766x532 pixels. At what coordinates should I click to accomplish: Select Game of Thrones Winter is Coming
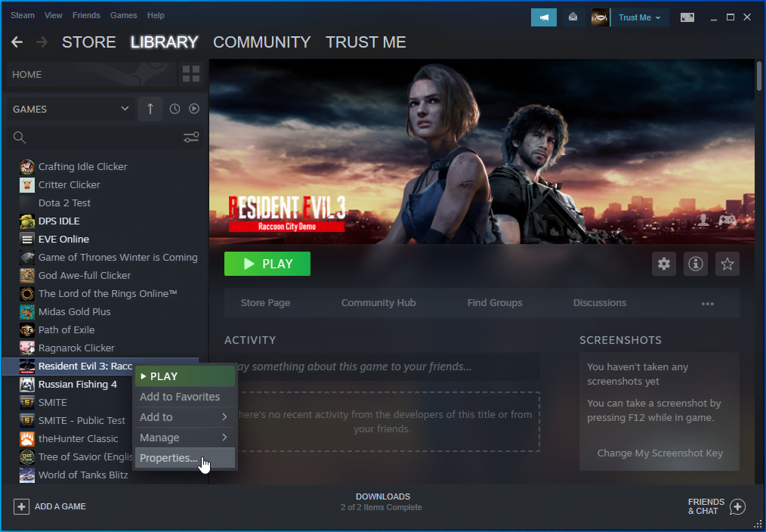109,258
